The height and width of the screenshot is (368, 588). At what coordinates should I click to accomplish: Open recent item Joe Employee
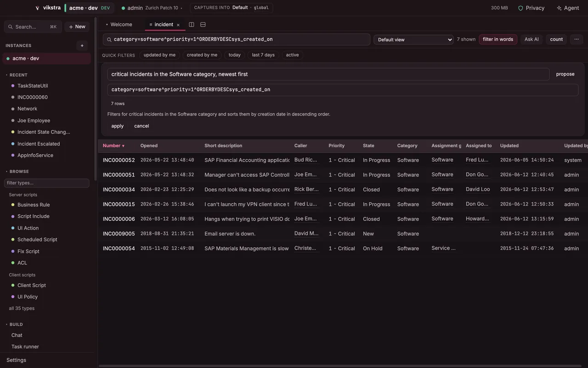34,121
